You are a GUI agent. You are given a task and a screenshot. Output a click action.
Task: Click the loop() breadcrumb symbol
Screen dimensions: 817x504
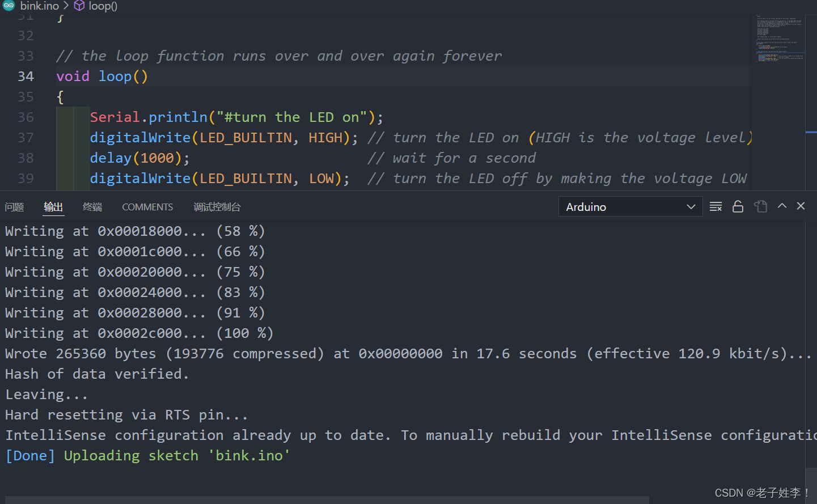coord(103,6)
